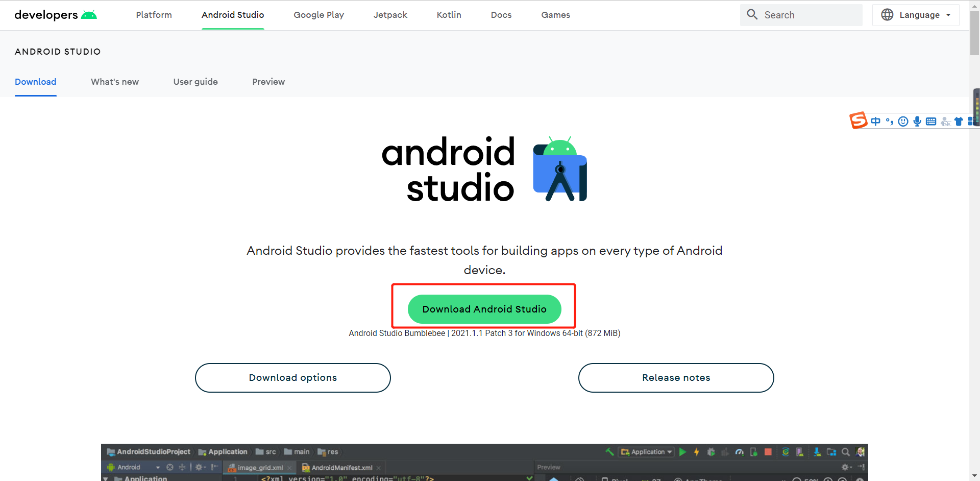Click the Profiler gauge icon in IDE image
Image resolution: width=980 pixels, height=481 pixels.
point(739,452)
